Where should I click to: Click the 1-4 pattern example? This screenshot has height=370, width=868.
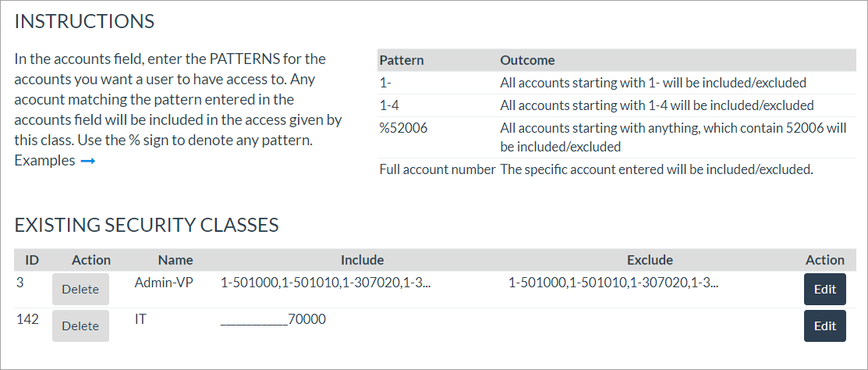click(x=389, y=105)
